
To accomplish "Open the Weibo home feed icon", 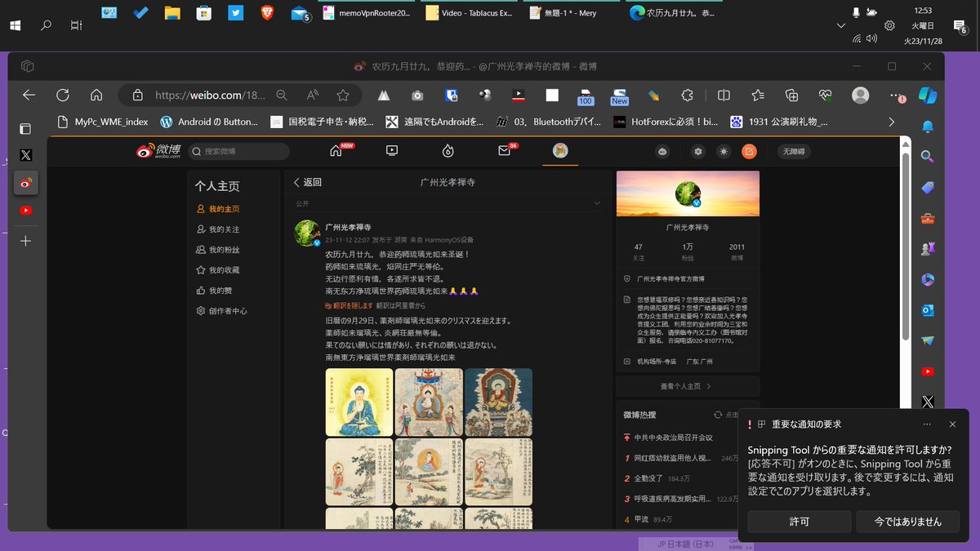I will pos(336,150).
